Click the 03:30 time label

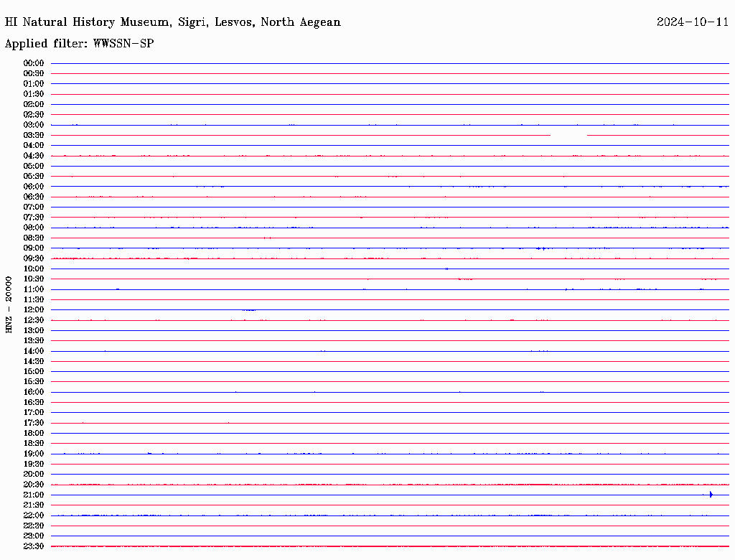coord(34,135)
